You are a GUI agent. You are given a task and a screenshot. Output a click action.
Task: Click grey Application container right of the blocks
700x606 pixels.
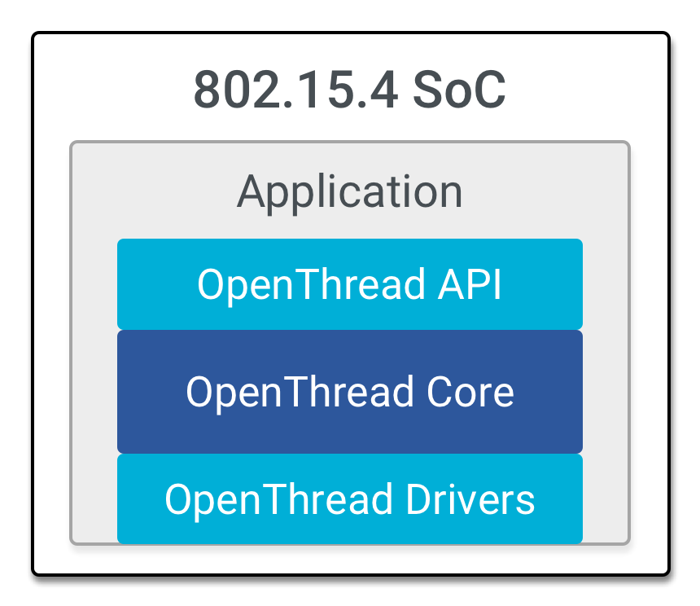pyautogui.click(x=606, y=391)
